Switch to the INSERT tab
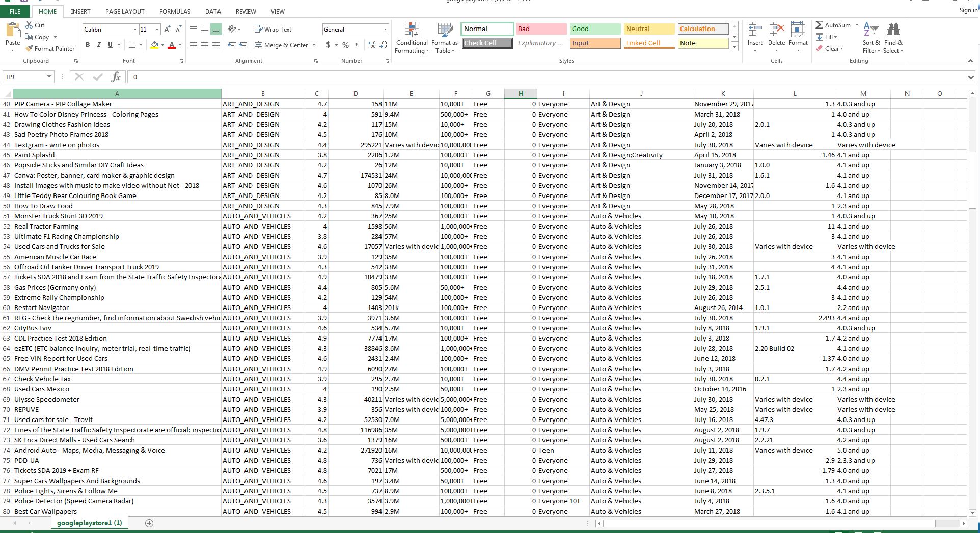Viewport: 980px width, 533px height. (80, 11)
